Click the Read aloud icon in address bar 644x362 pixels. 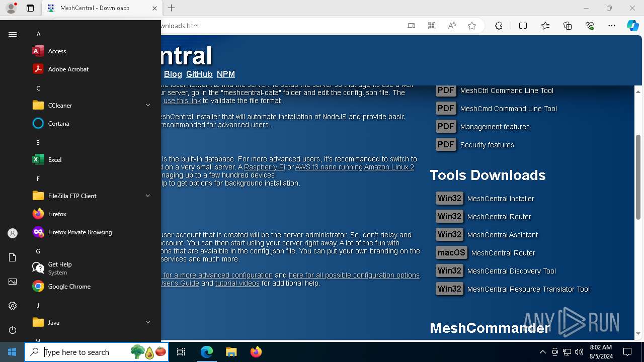pyautogui.click(x=452, y=26)
